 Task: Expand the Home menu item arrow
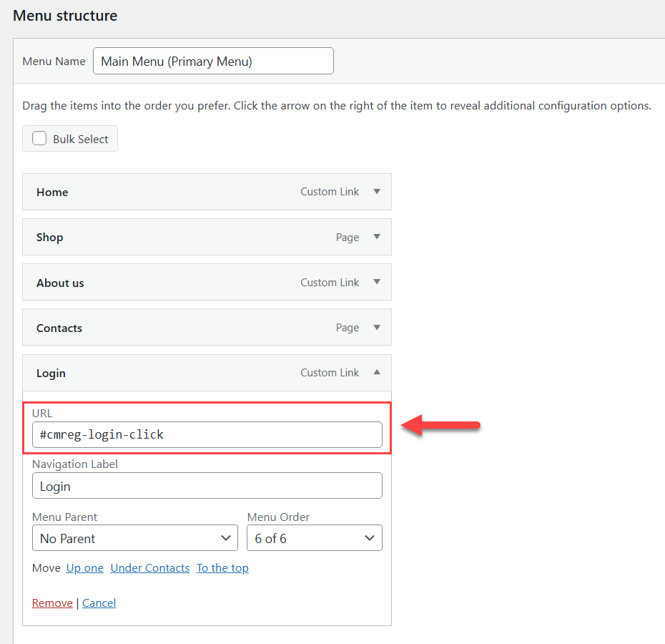point(377,192)
